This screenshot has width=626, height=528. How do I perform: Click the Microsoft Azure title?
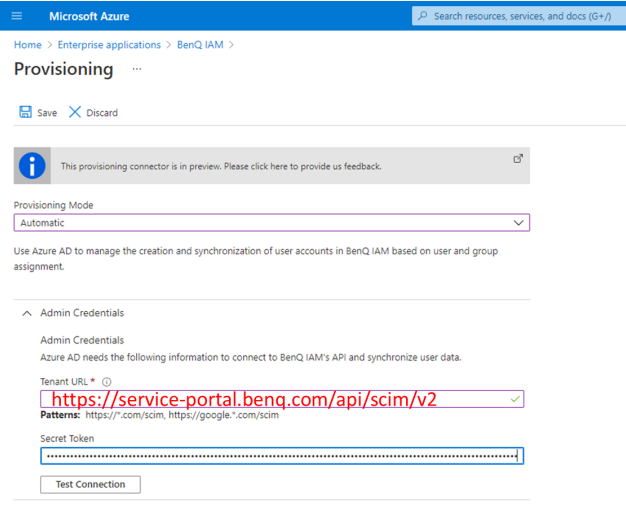[x=89, y=16]
